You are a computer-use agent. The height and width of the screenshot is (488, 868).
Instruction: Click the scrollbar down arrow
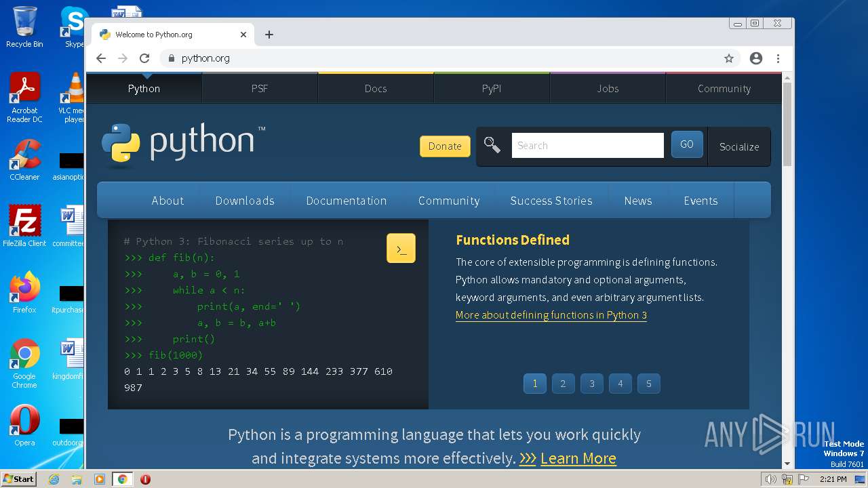[x=787, y=464]
